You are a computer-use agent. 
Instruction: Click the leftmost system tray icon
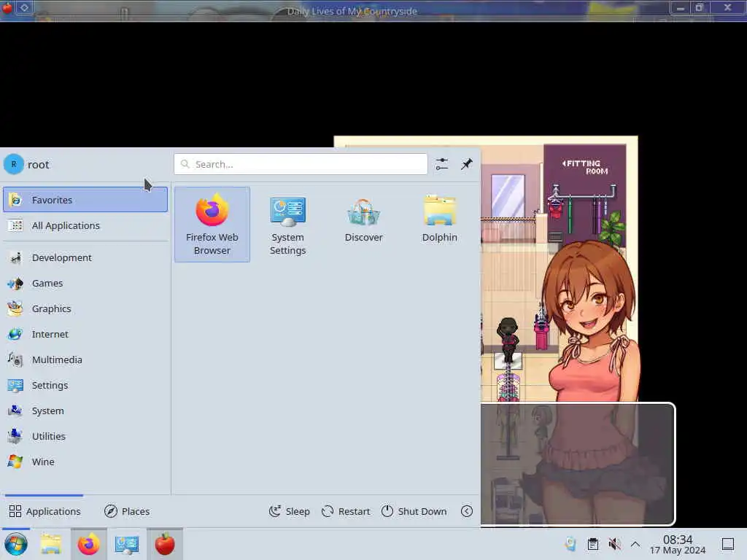click(570, 544)
